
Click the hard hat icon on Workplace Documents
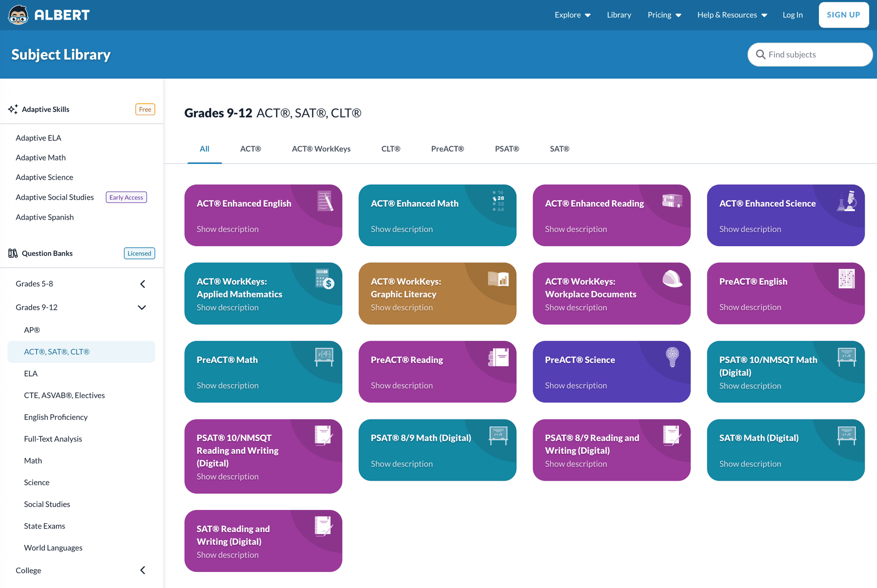pos(672,279)
